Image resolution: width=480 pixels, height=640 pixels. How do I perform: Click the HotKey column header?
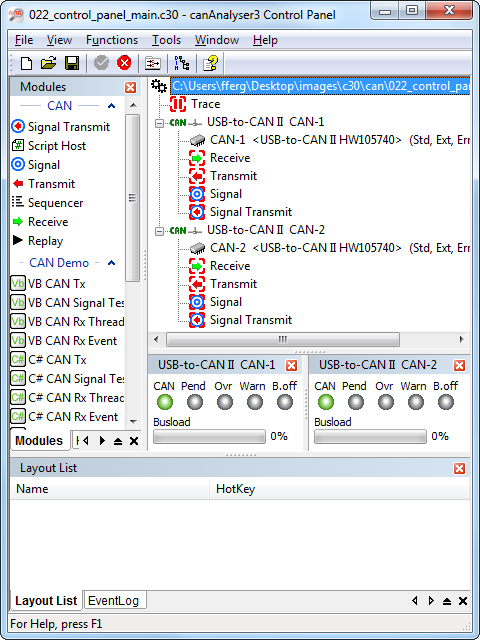coord(340,489)
